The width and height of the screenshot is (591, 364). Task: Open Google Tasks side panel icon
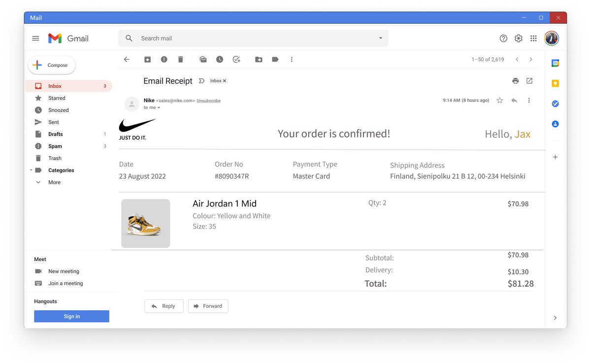click(555, 104)
